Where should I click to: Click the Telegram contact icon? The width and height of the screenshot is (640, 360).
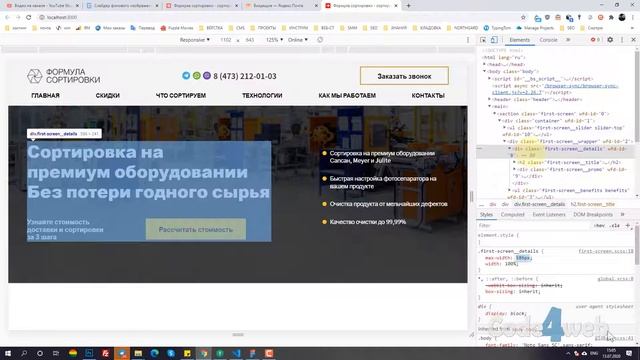pos(186,76)
